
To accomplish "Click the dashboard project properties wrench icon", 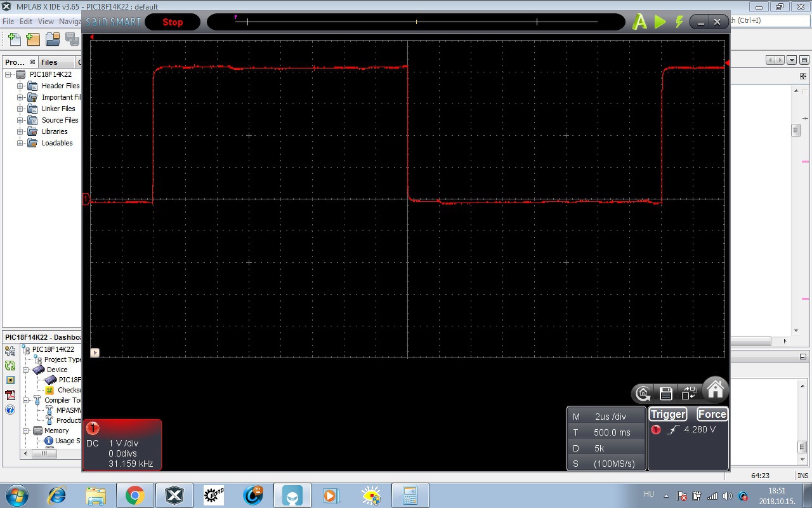I will [x=10, y=351].
